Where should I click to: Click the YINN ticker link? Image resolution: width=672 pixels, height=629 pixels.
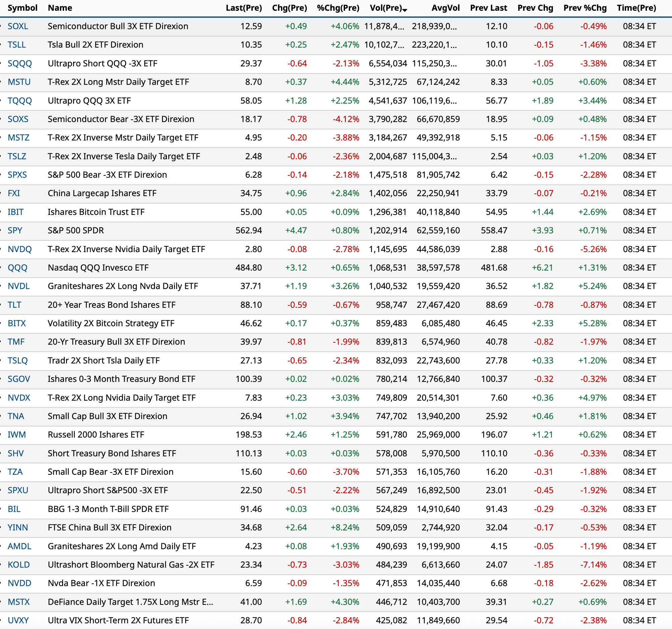[x=17, y=528]
